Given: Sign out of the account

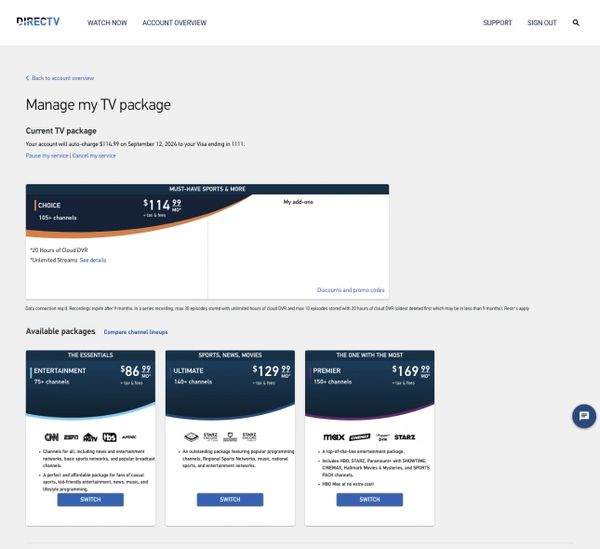Looking at the screenshot, I should click(542, 23).
